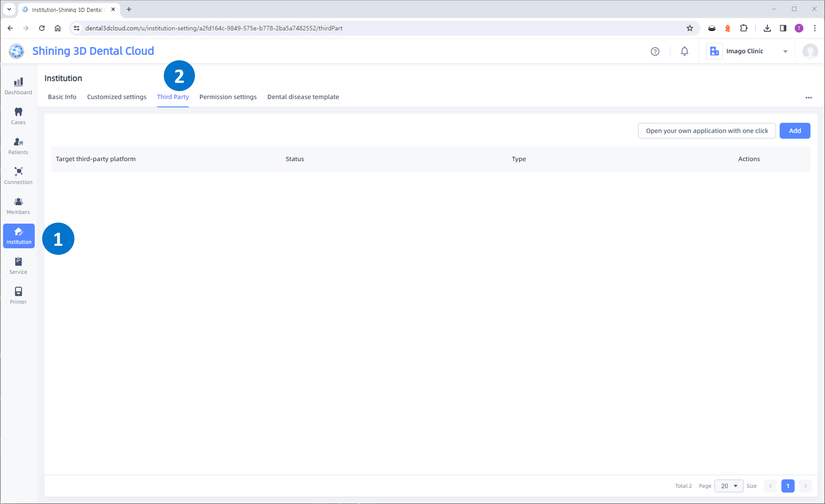
Task: Click the user avatar icon
Action: [810, 51]
